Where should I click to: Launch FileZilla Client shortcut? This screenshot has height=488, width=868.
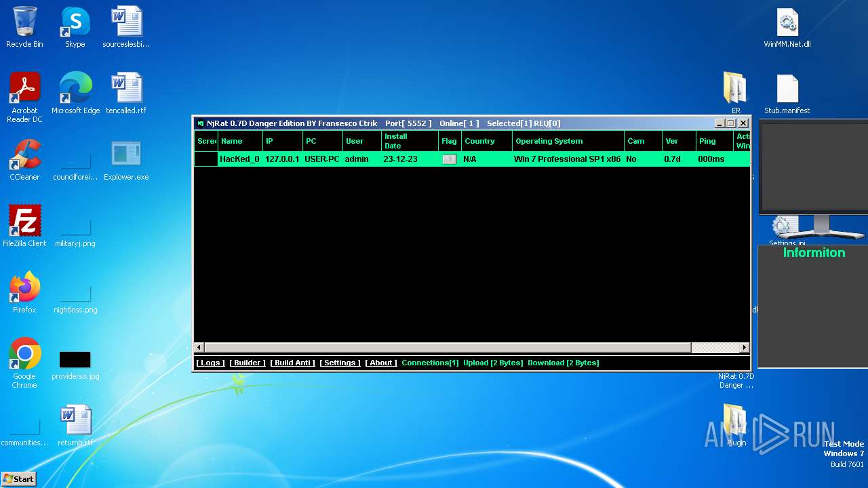(x=24, y=226)
